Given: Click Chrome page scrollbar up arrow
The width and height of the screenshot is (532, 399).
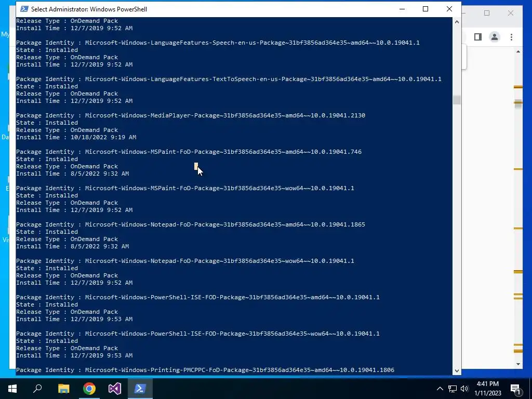Looking at the screenshot, I should pos(518,51).
